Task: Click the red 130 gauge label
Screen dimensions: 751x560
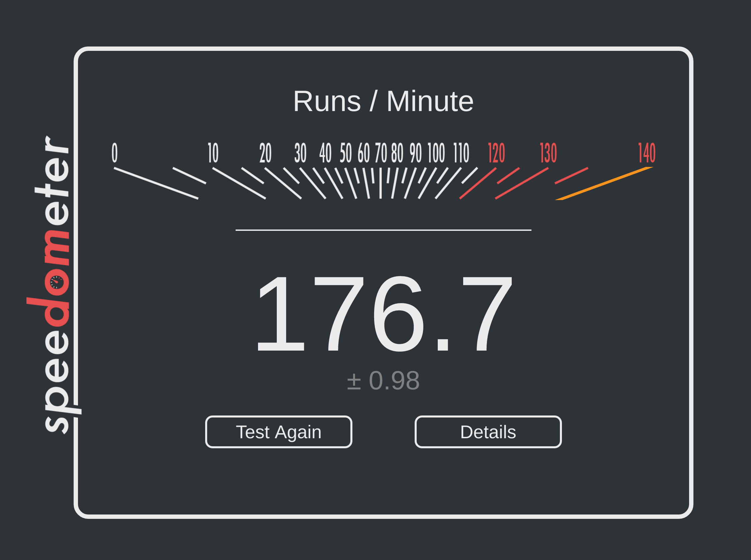Action: pos(548,153)
